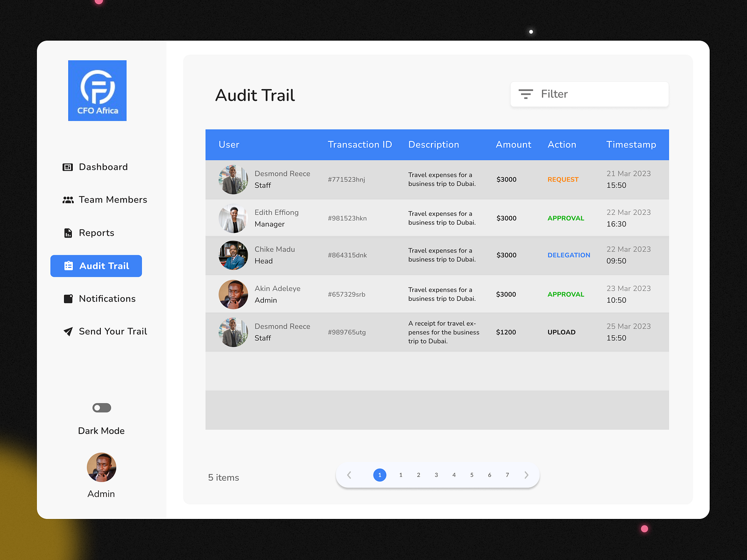The width and height of the screenshot is (747, 560).
Task: Open Dashboard using its sidebar icon
Action: pyautogui.click(x=67, y=167)
